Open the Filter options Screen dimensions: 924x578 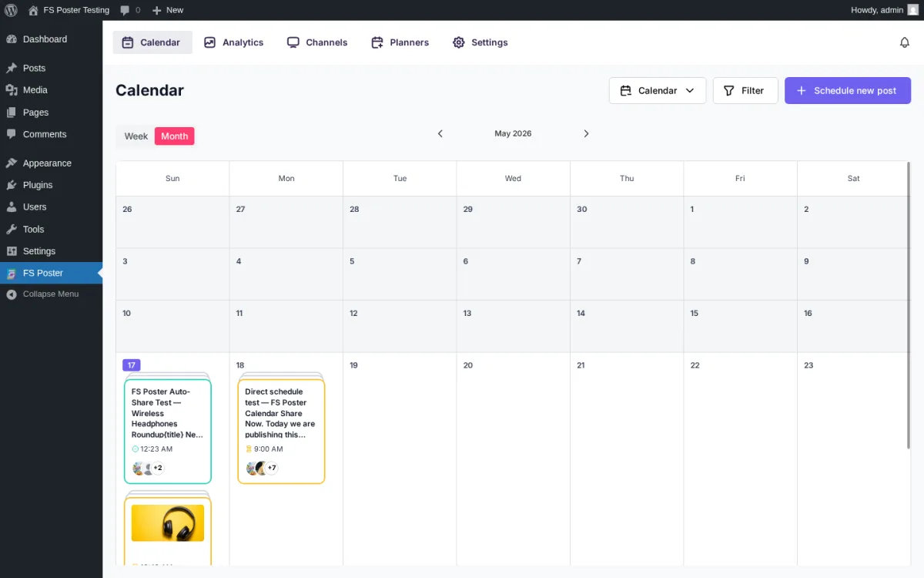(x=745, y=90)
